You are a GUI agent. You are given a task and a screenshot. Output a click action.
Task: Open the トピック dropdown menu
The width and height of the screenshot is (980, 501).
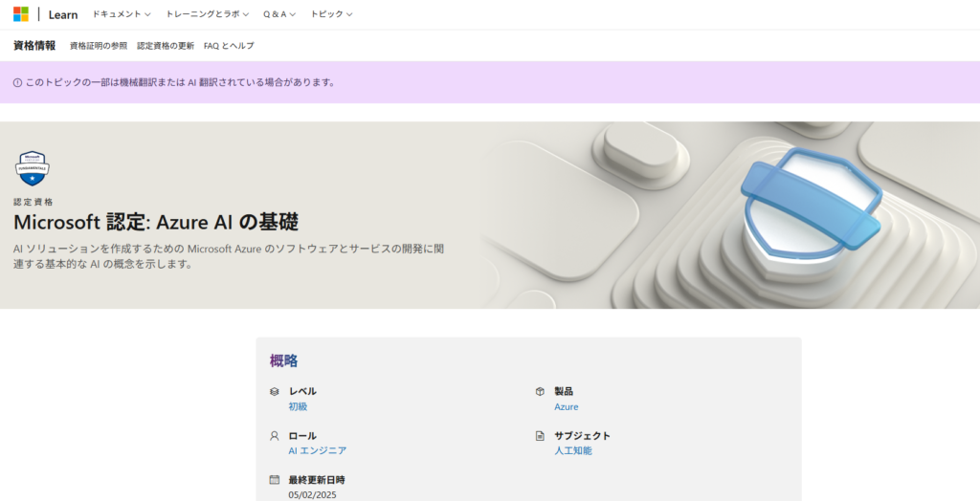click(331, 14)
